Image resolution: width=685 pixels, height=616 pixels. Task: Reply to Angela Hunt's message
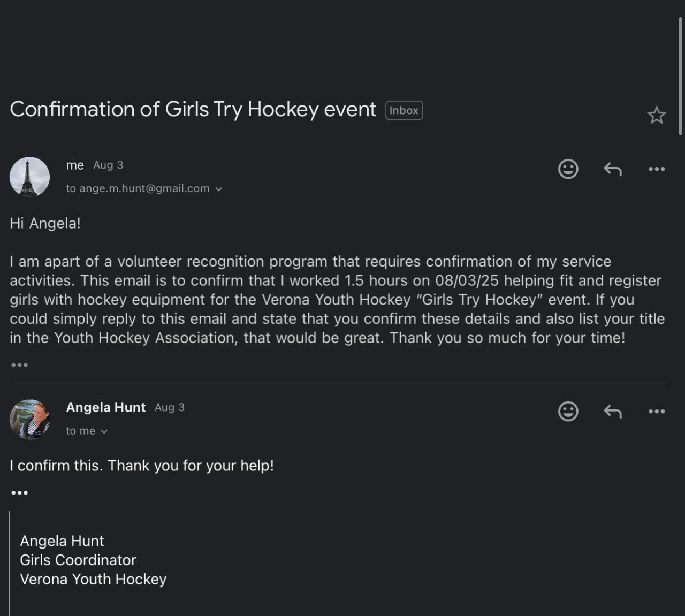coord(613,412)
